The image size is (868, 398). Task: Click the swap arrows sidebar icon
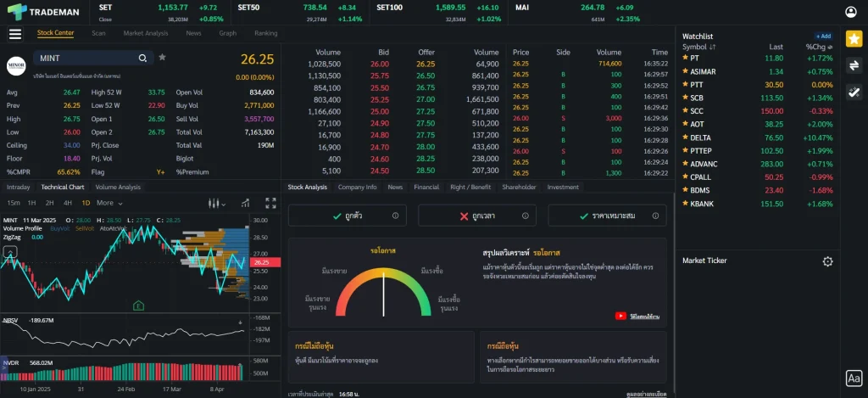[x=854, y=65]
